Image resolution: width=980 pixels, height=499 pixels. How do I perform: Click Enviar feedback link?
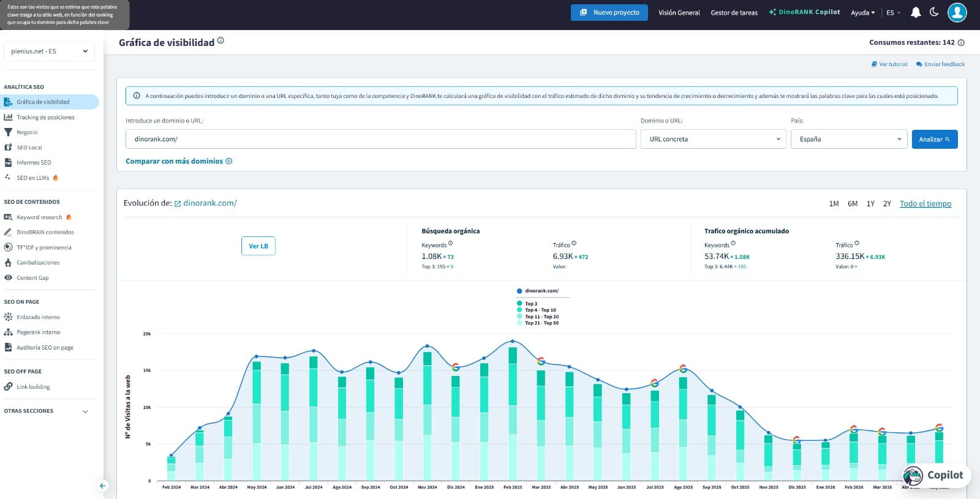940,64
